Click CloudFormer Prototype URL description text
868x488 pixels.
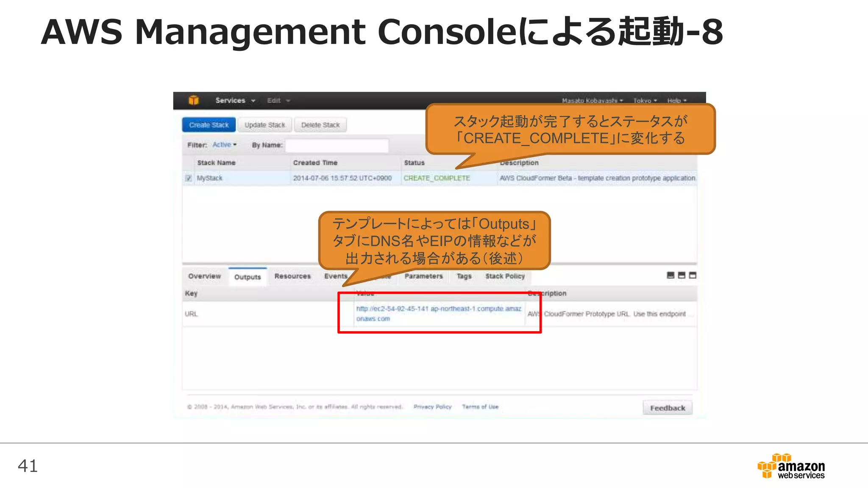606,314
